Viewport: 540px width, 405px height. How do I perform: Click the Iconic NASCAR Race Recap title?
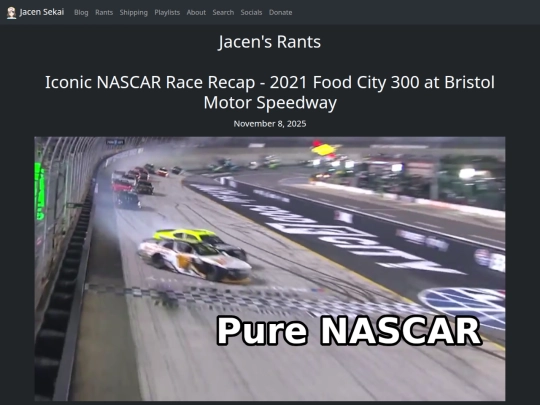[x=270, y=92]
